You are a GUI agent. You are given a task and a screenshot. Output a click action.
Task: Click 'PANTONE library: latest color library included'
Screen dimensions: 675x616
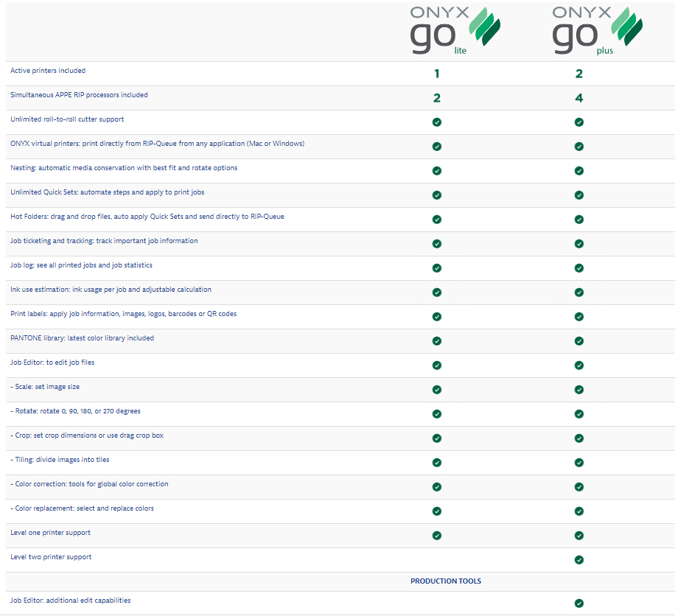click(x=83, y=338)
